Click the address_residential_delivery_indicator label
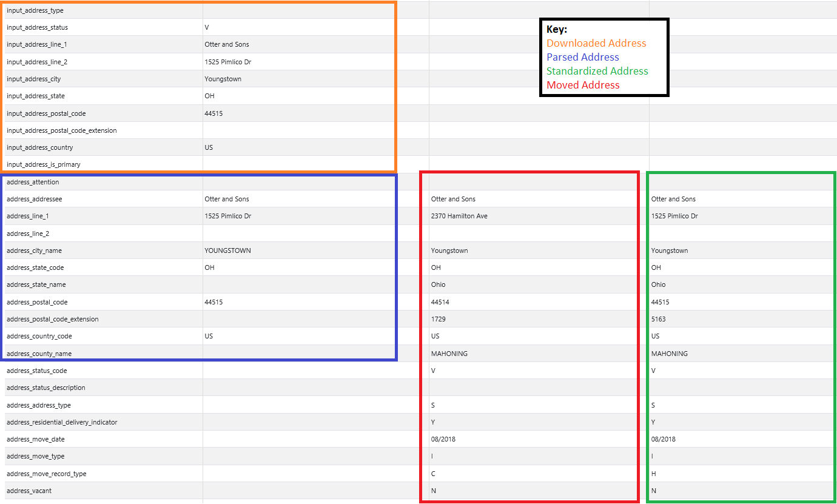The width and height of the screenshot is (837, 504). click(x=62, y=422)
